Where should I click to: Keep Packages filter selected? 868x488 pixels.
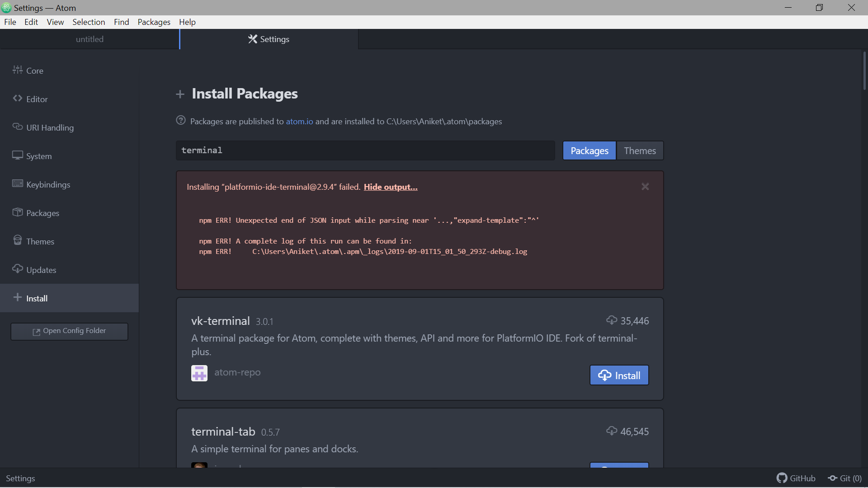(x=589, y=150)
